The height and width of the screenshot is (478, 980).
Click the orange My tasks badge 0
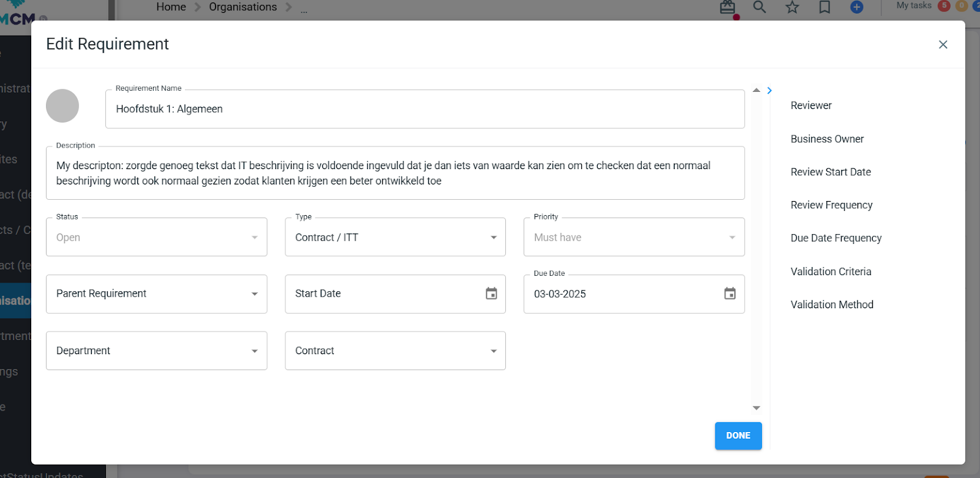[x=962, y=6]
